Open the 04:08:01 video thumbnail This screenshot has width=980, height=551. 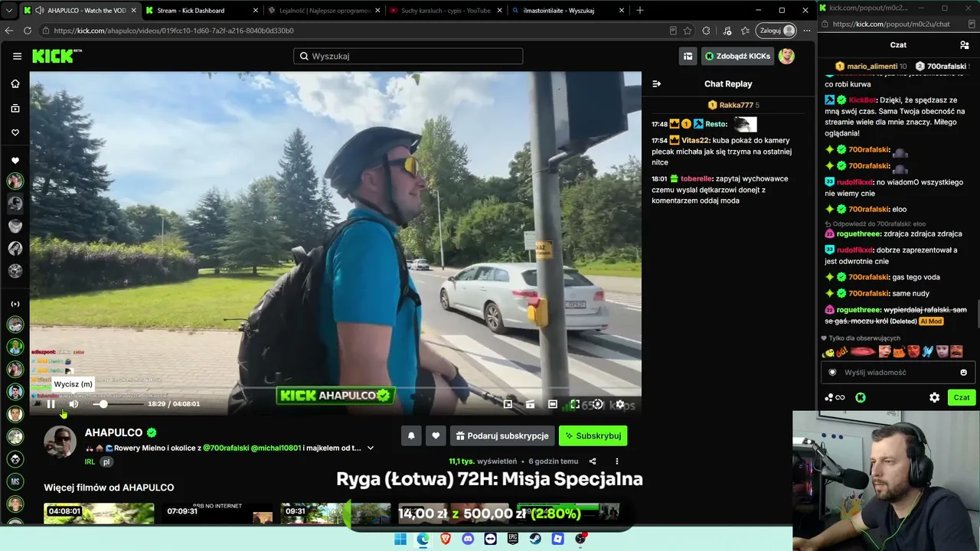click(99, 514)
